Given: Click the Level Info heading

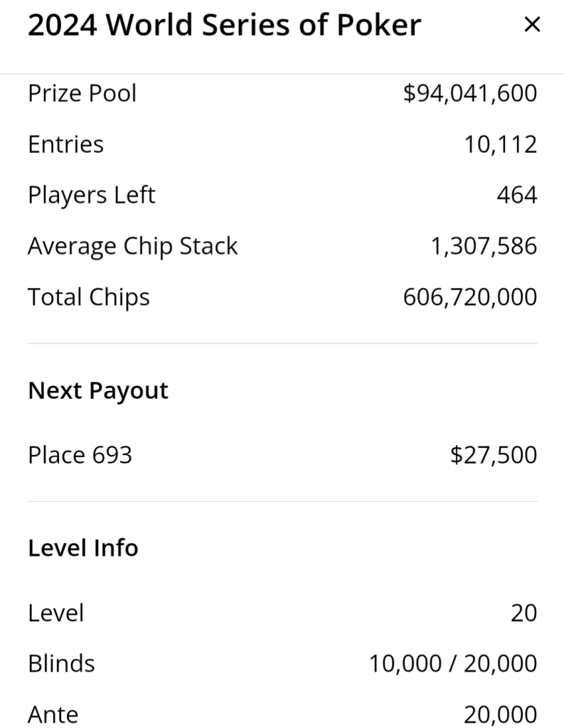Looking at the screenshot, I should pos(83,548).
